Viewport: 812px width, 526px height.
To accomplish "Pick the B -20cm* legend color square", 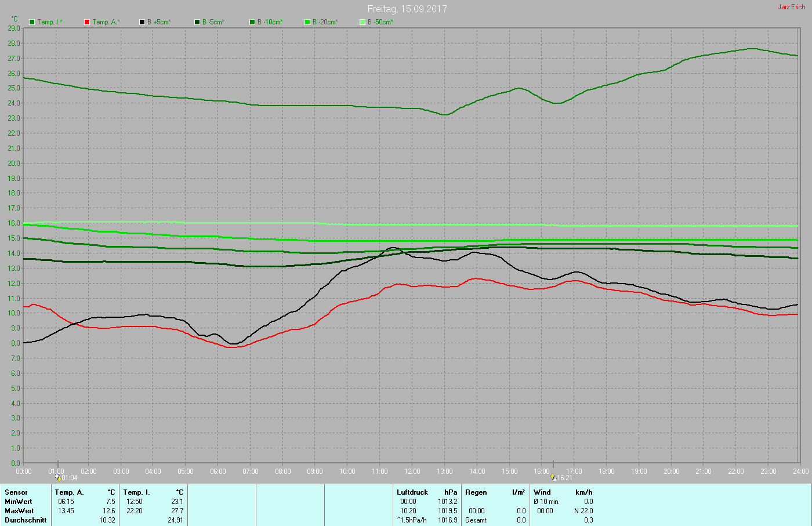I will pos(307,22).
